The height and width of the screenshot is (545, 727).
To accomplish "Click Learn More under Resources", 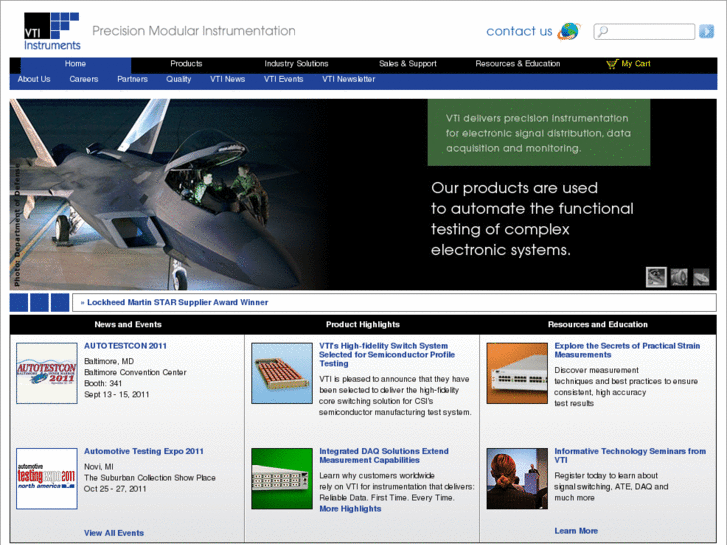I will 576,531.
